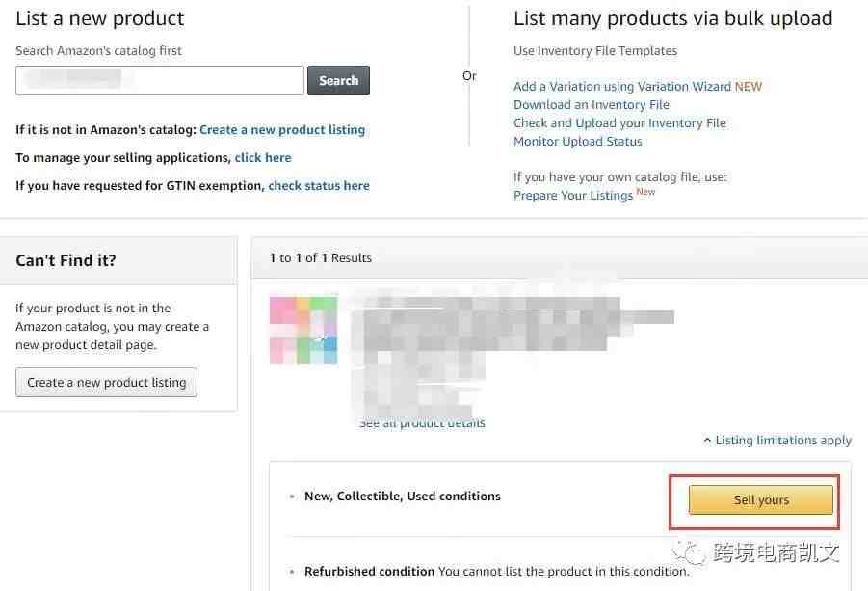
Task: Click the Create a new product listing button
Action: pos(107,382)
